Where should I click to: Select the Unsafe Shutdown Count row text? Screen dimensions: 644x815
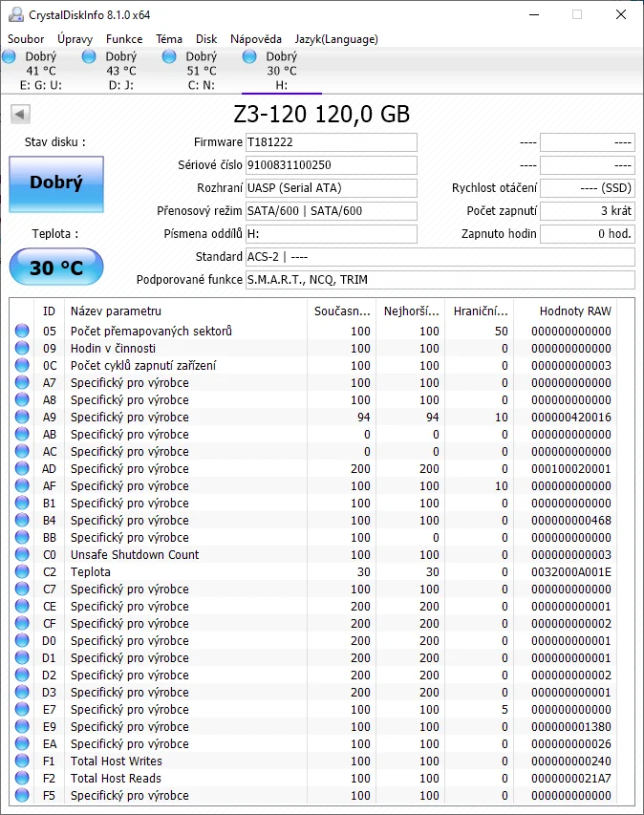coord(135,554)
